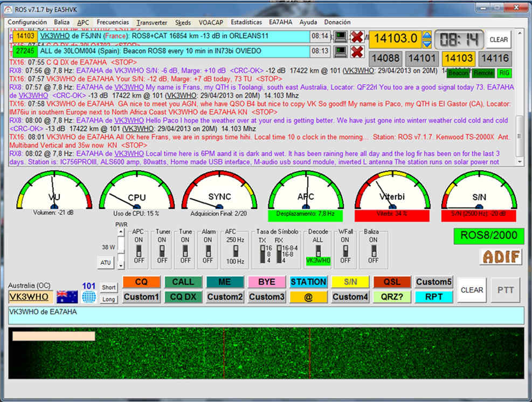This screenshot has width=532, height=402.
Task: Click the ROS title bar app icon
Action: (x=8, y=10)
